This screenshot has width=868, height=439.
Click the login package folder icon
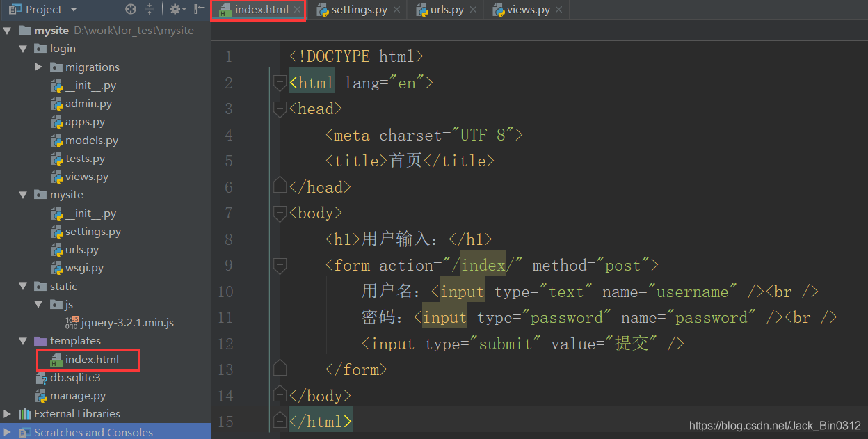point(41,49)
